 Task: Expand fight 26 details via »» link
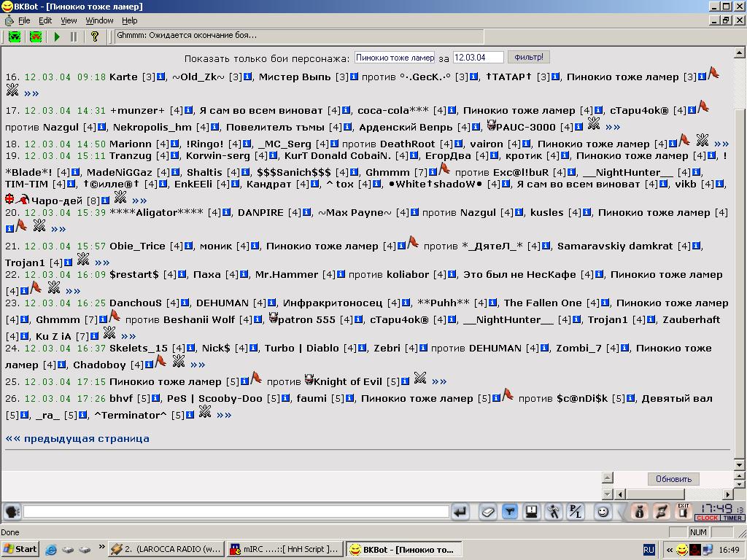tap(224, 415)
